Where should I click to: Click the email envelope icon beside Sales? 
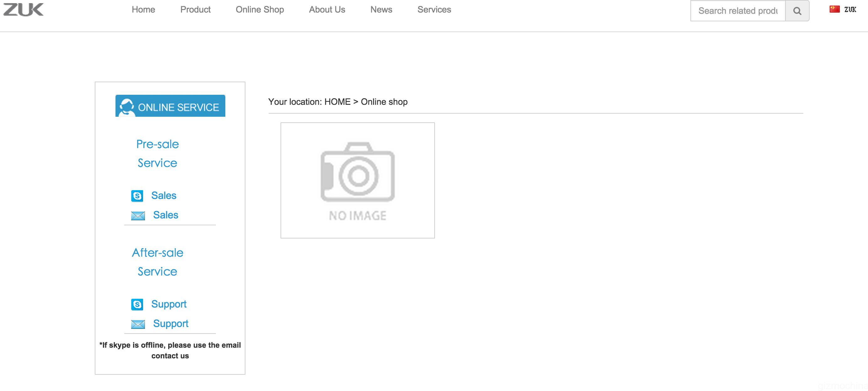pyautogui.click(x=138, y=216)
